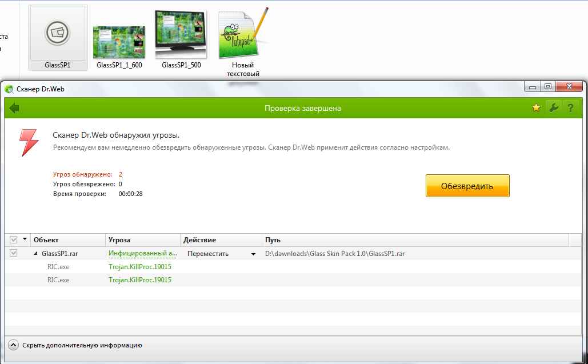Open help with the question mark icon
Image resolution: width=588 pixels, height=364 pixels.
coord(570,108)
